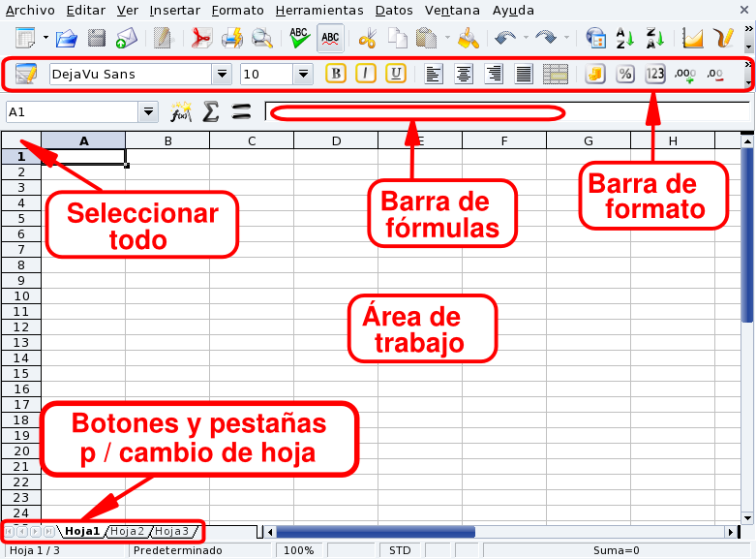Open the Datos menu
The image size is (756, 559).
coord(394,10)
